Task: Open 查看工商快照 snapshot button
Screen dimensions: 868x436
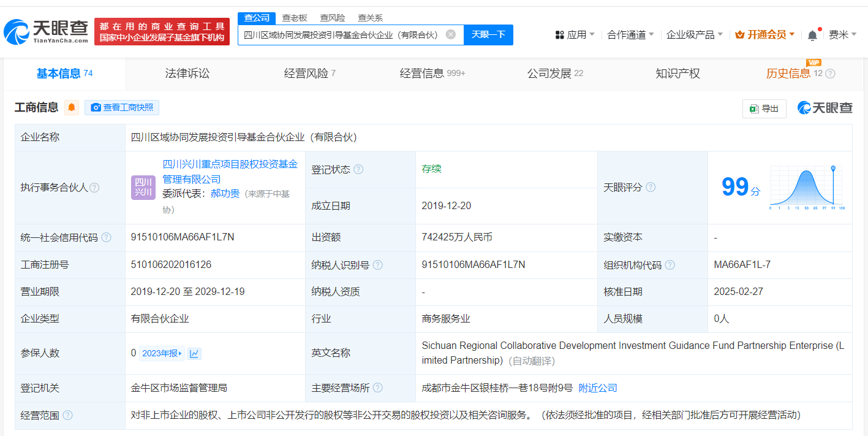Action: tap(122, 107)
